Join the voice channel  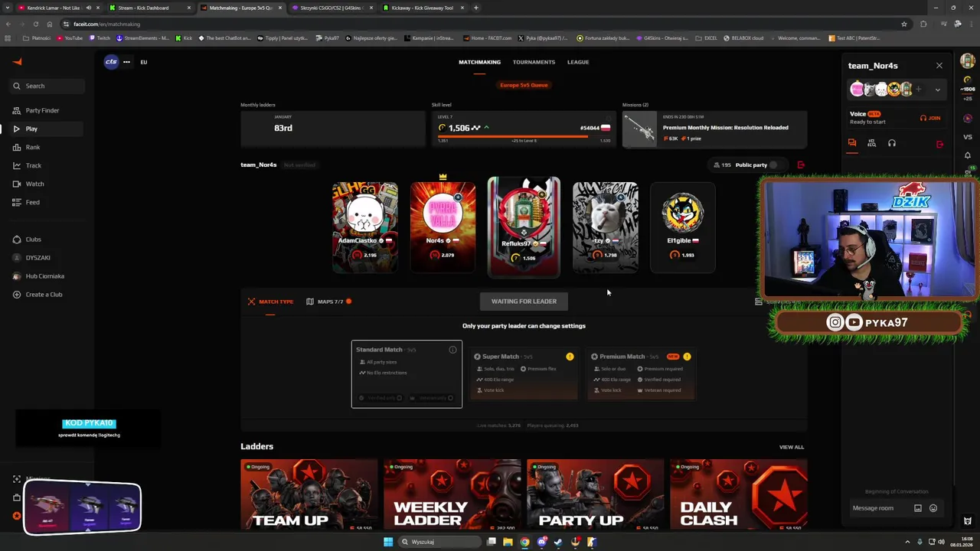(930, 118)
